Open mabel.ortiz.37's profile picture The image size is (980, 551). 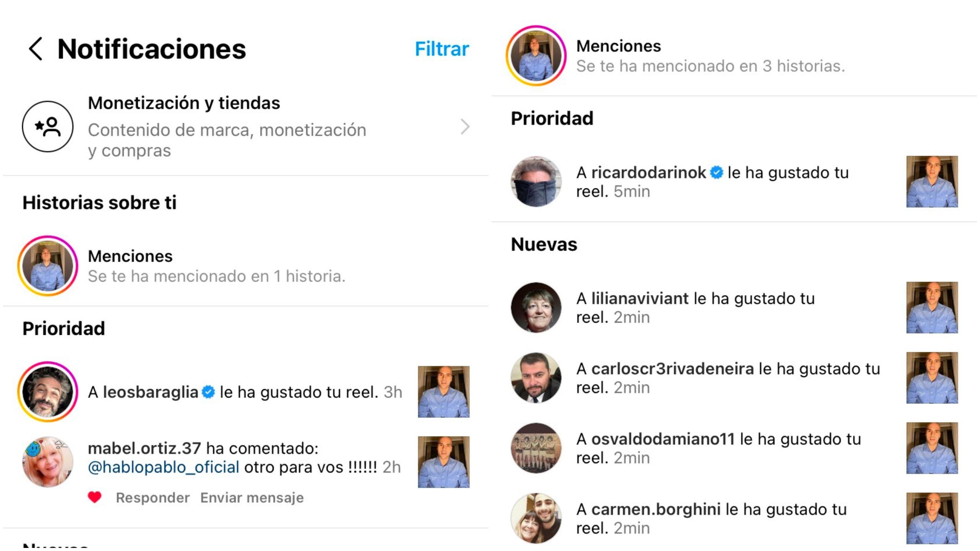(x=47, y=462)
